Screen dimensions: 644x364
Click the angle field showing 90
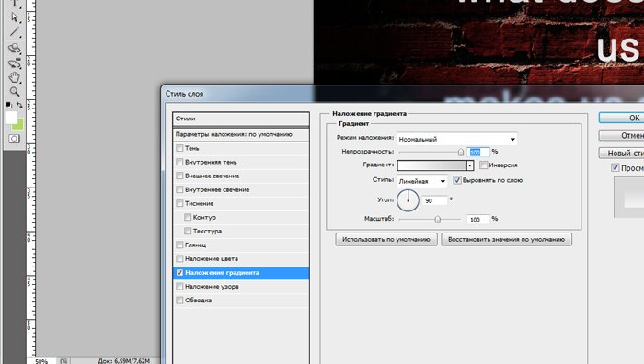(x=434, y=200)
